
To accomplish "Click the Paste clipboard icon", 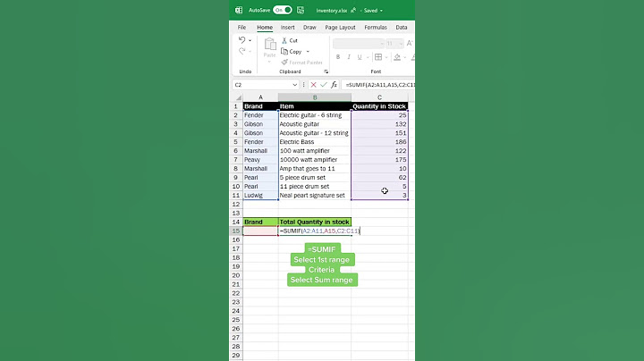I will 270,45.
